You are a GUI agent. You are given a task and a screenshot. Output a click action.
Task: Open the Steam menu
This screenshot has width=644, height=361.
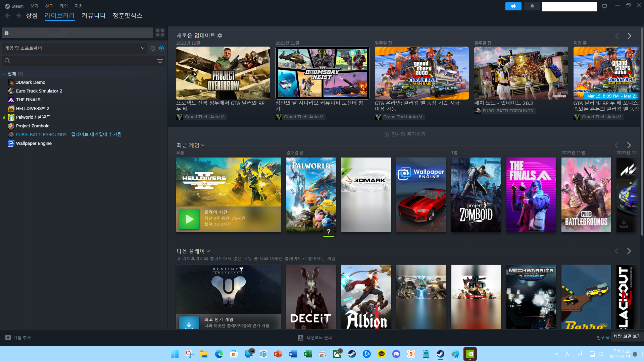coord(14,6)
